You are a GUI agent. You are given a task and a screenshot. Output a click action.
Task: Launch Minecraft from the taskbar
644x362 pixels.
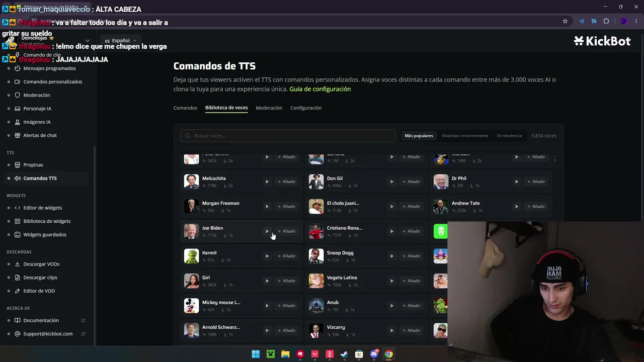pyautogui.click(x=271, y=354)
